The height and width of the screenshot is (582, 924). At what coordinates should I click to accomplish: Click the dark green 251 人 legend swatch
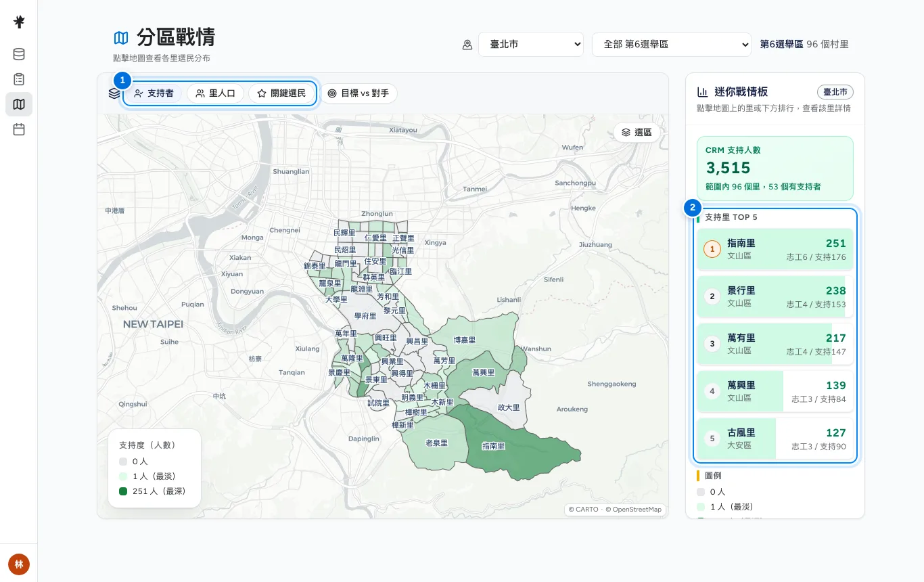pos(123,491)
